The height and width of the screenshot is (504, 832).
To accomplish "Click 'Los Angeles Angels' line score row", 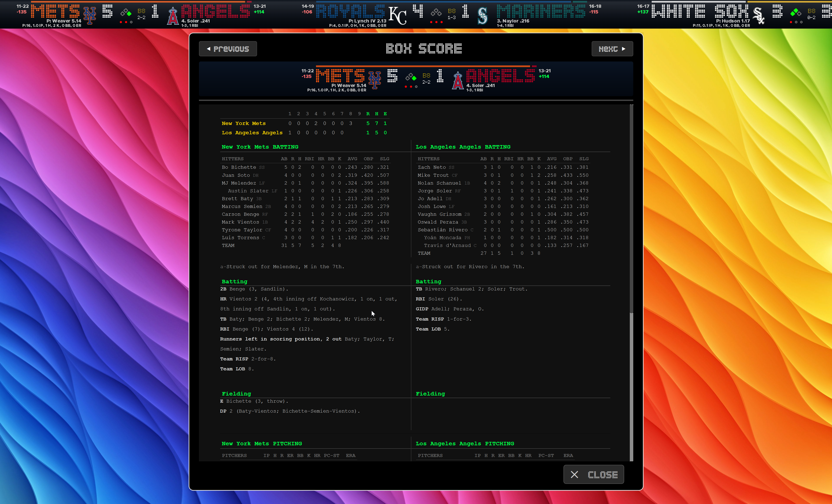I will pos(305,133).
